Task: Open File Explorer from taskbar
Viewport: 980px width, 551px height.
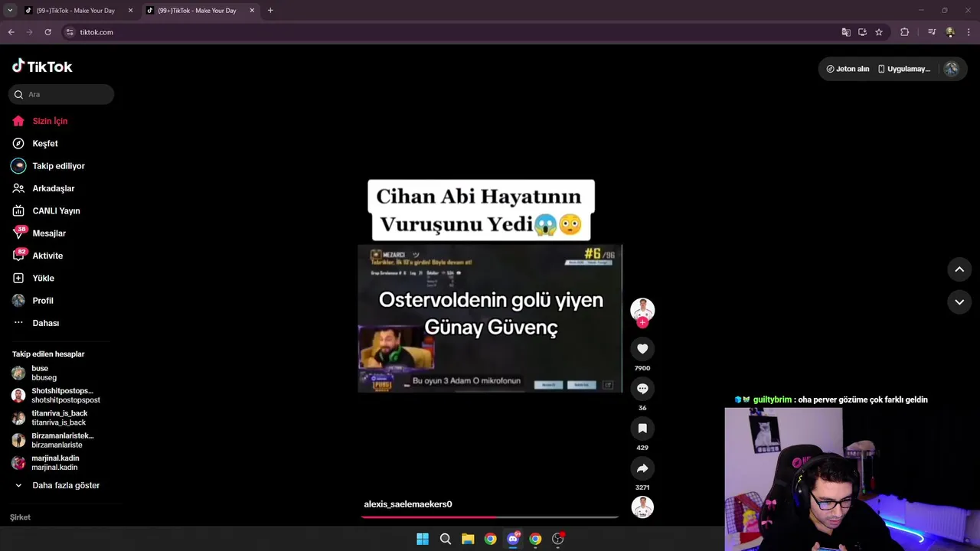Action: pyautogui.click(x=468, y=539)
